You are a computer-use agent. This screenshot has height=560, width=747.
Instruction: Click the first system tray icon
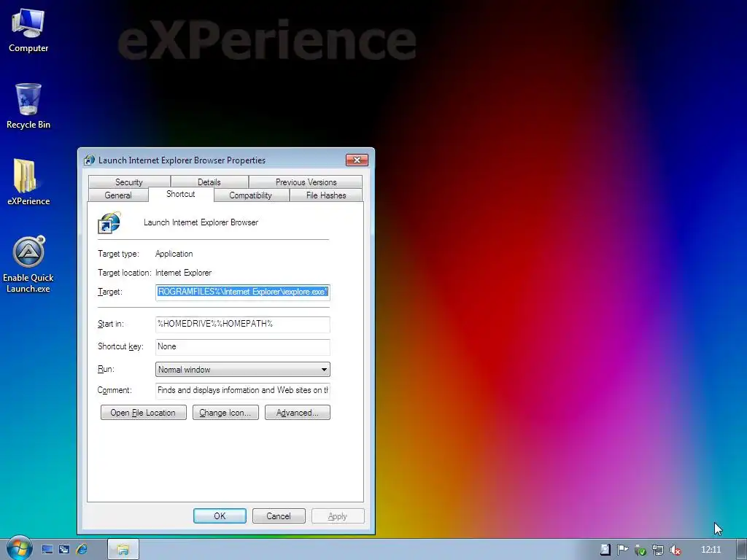[605, 550]
